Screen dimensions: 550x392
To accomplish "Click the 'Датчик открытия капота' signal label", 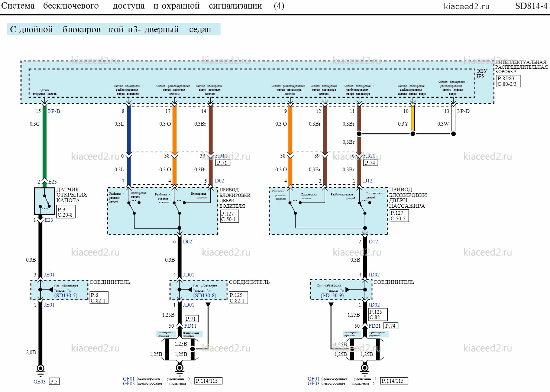I will coord(45,92).
